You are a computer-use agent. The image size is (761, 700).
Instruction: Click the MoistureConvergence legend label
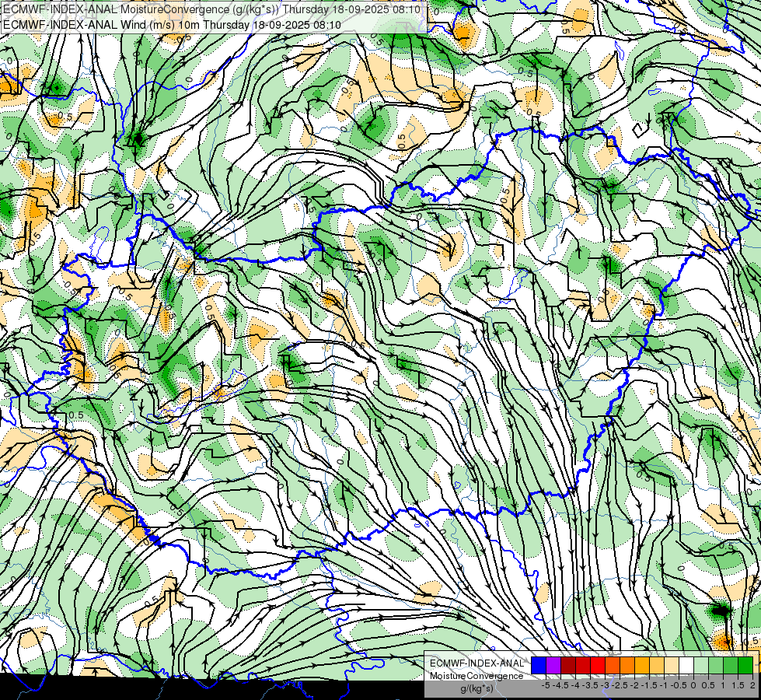[x=476, y=676]
